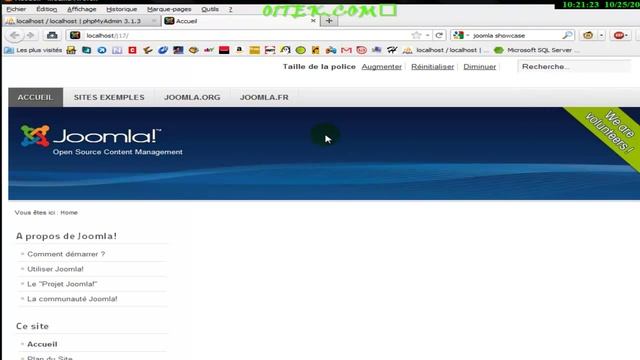This screenshot has height=360, width=640.
Task: Open the Marque-pages menu
Action: click(x=169, y=9)
